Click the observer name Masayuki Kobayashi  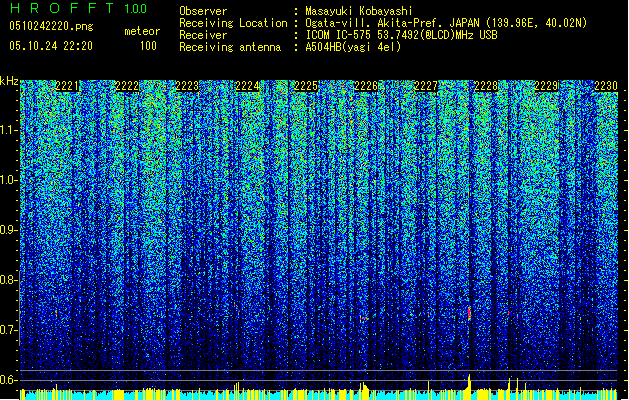pos(359,11)
